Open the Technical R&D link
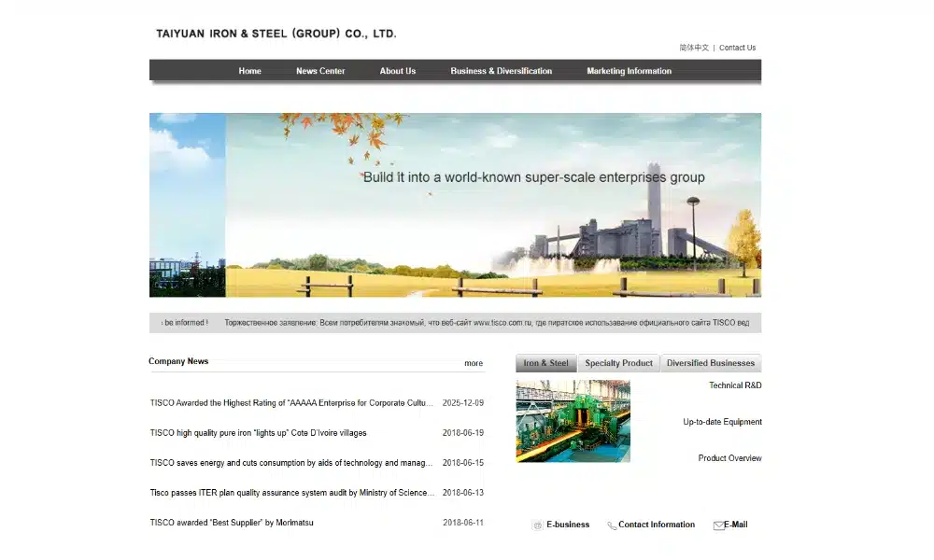The height and width of the screenshot is (560, 934). [735, 385]
